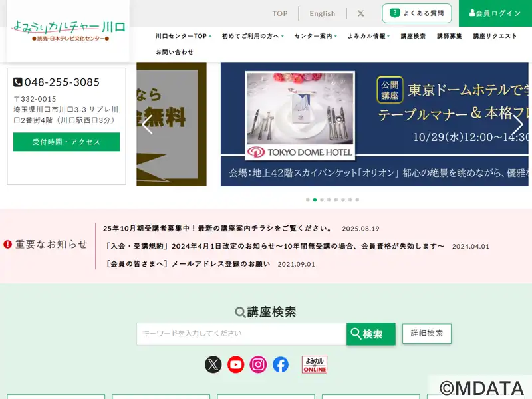The image size is (532, 399).
Task: Select active green carousel dot
Action: point(315,200)
